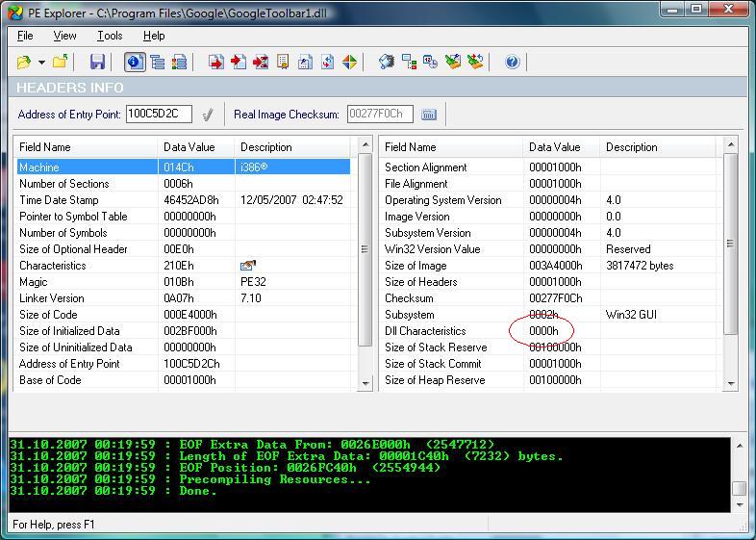Screen dimensions: 756x540
Task: Click the Precompiling Resources log line
Action: (190, 479)
